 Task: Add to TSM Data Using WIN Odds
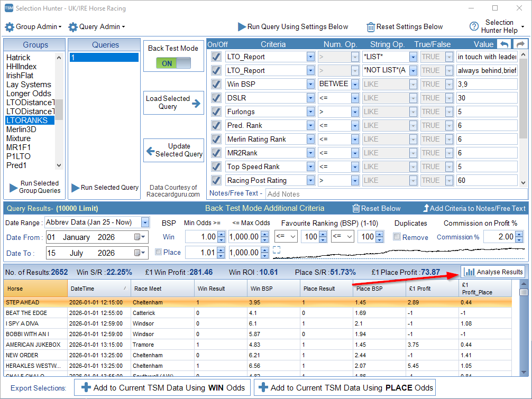[x=163, y=387]
